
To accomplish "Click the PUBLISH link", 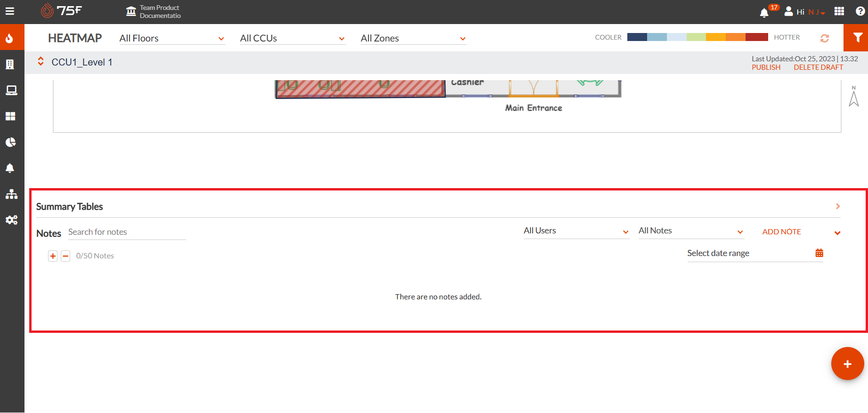I will point(766,67).
